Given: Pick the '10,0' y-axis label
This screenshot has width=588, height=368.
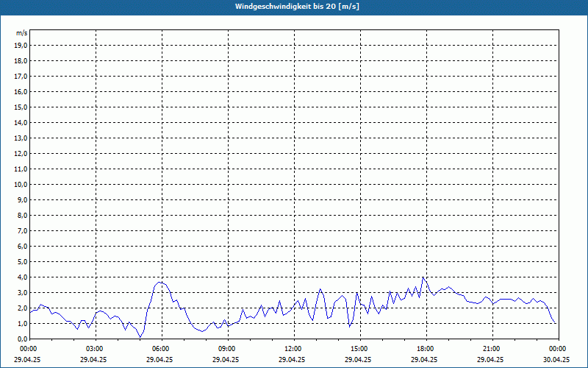Looking at the screenshot, I should tap(22, 185).
